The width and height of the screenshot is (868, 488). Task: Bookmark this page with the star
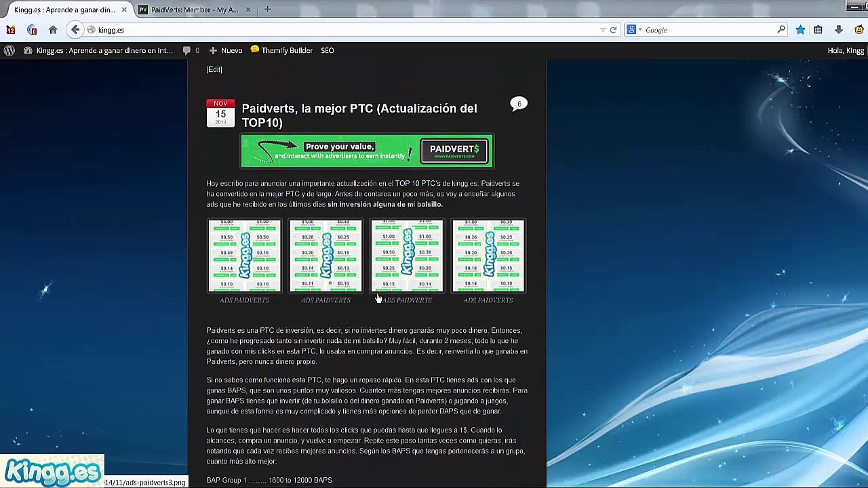tap(800, 30)
